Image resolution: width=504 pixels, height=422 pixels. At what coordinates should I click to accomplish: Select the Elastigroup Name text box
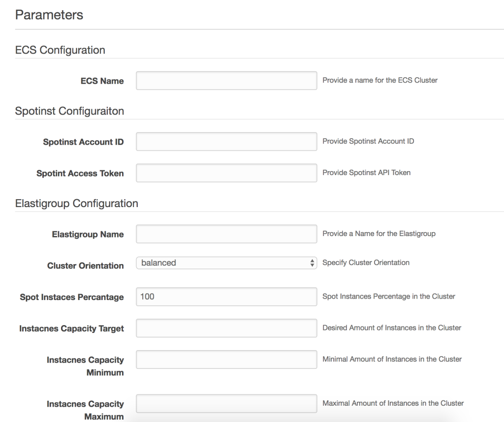click(226, 234)
